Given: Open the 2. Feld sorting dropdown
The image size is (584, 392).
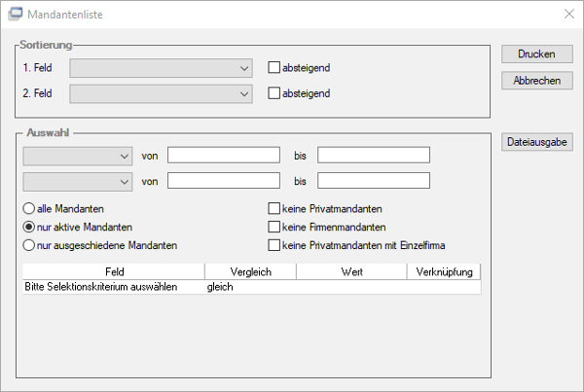Looking at the screenshot, I should point(161,93).
